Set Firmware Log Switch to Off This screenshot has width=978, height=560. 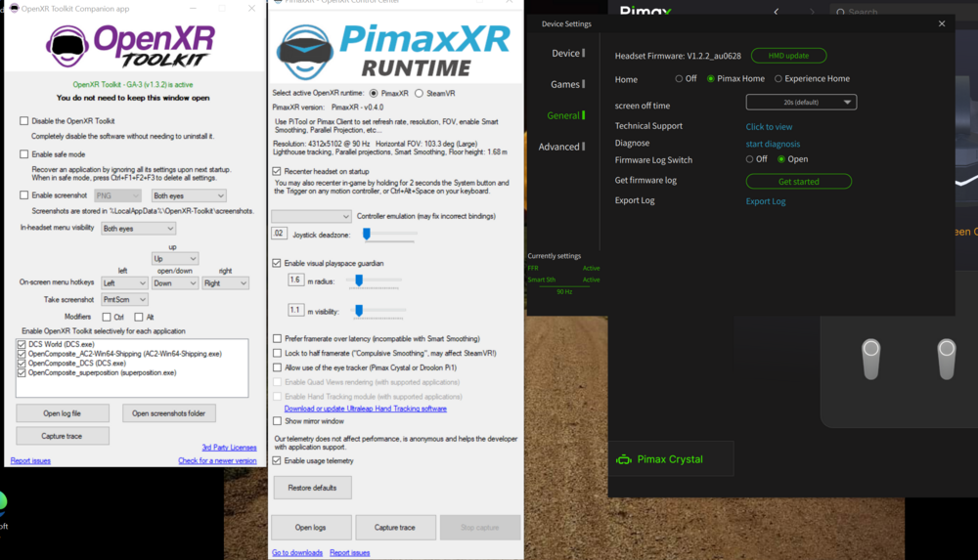(749, 159)
